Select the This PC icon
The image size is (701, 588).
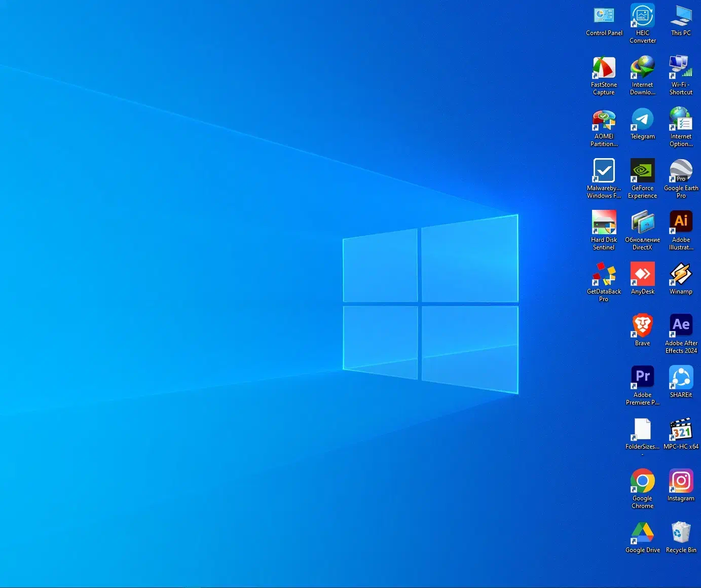click(x=681, y=17)
